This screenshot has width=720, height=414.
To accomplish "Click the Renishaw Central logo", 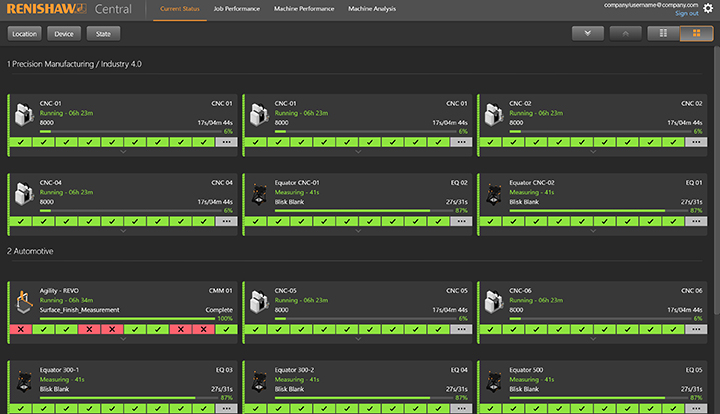I will click(x=69, y=9).
